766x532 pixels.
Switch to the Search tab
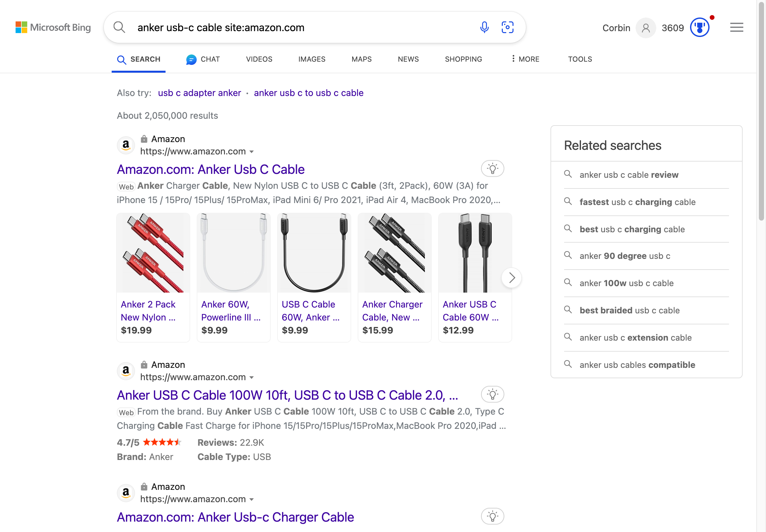[x=138, y=59]
